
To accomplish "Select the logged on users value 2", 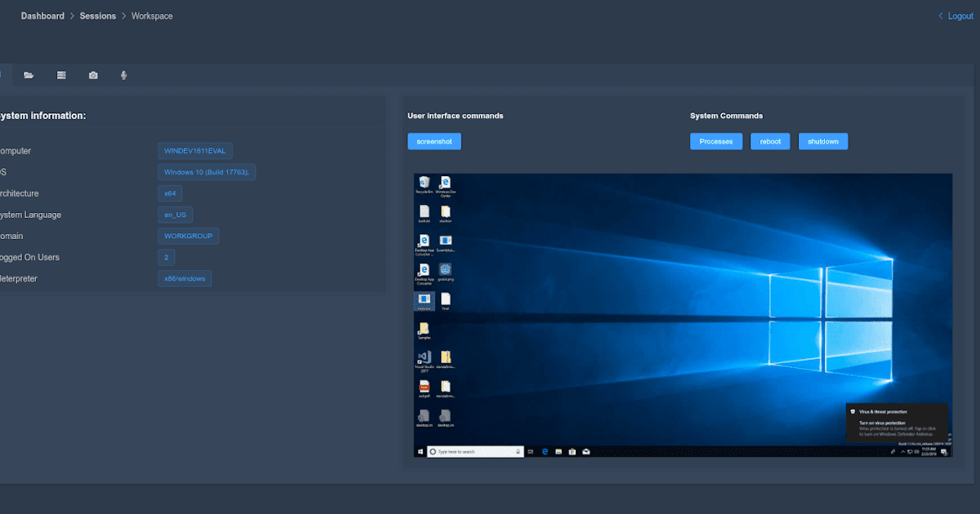I will click(x=166, y=257).
